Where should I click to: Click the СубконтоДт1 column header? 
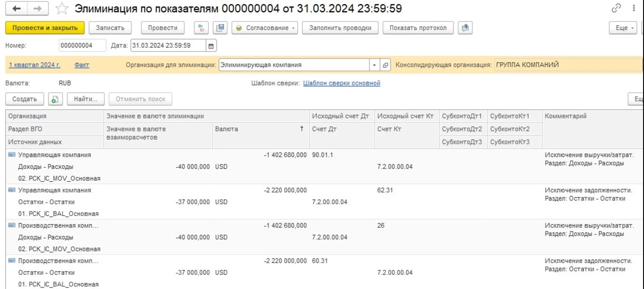[463, 116]
